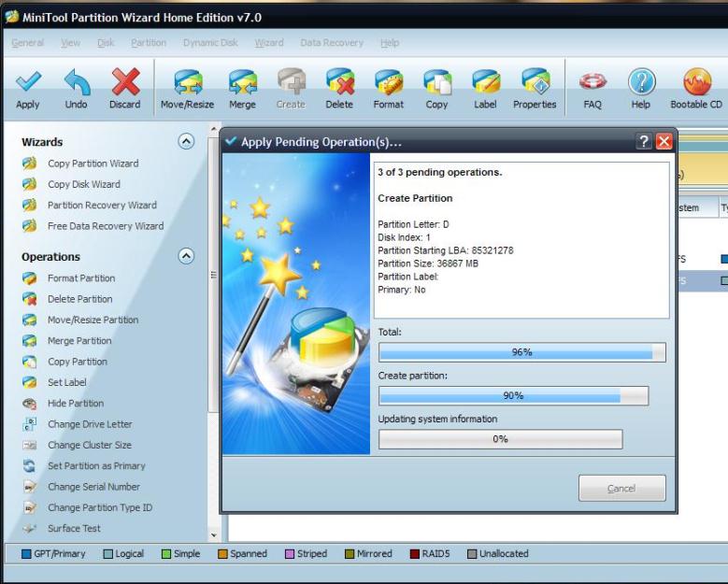Click the Discard red X toolbar icon
Image resolution: width=728 pixels, height=584 pixels.
point(125,82)
